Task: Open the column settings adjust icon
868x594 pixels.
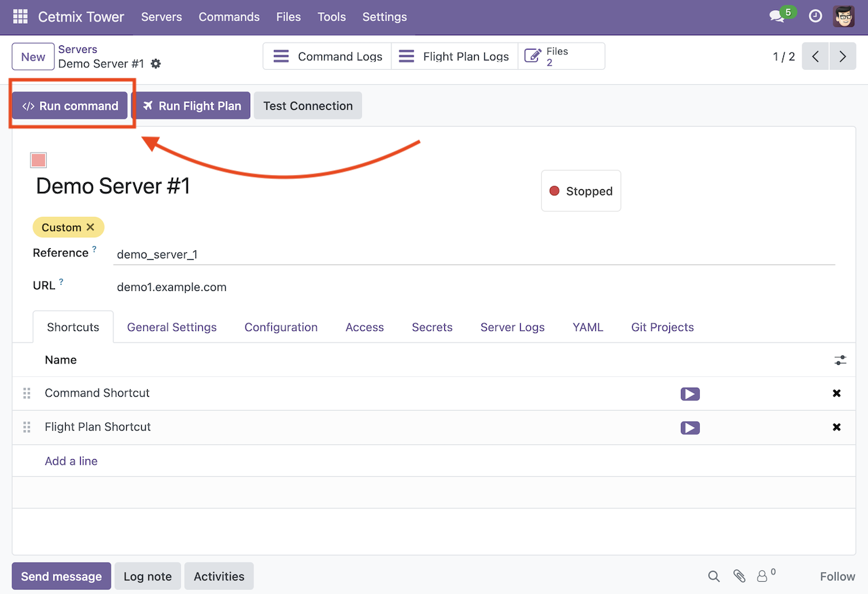Action: click(x=840, y=360)
